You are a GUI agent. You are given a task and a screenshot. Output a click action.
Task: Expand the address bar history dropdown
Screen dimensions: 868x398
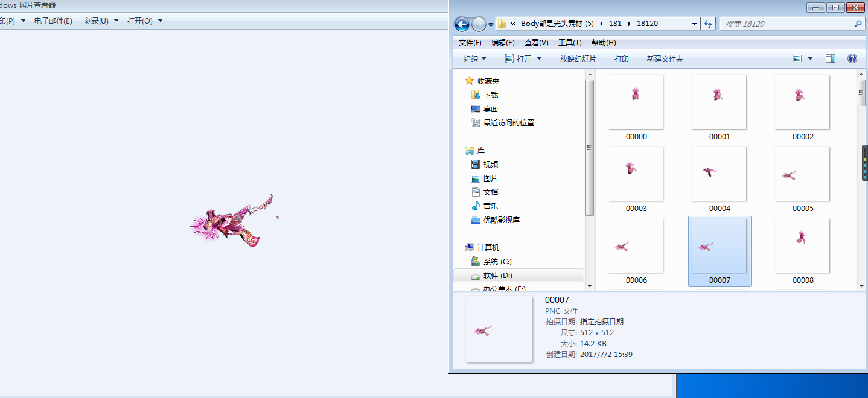pyautogui.click(x=695, y=24)
